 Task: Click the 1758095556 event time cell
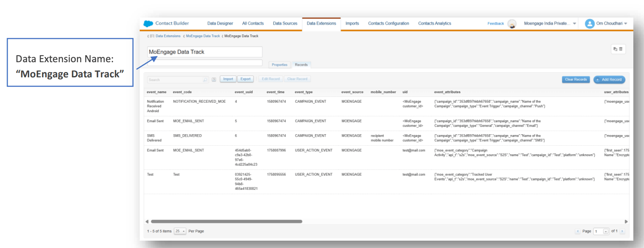click(x=277, y=175)
